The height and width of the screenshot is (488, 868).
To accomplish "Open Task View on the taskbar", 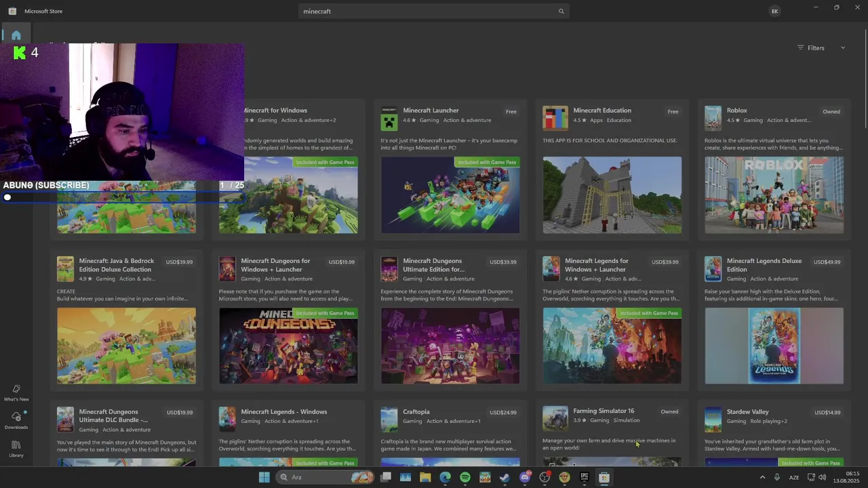I will 386,477.
